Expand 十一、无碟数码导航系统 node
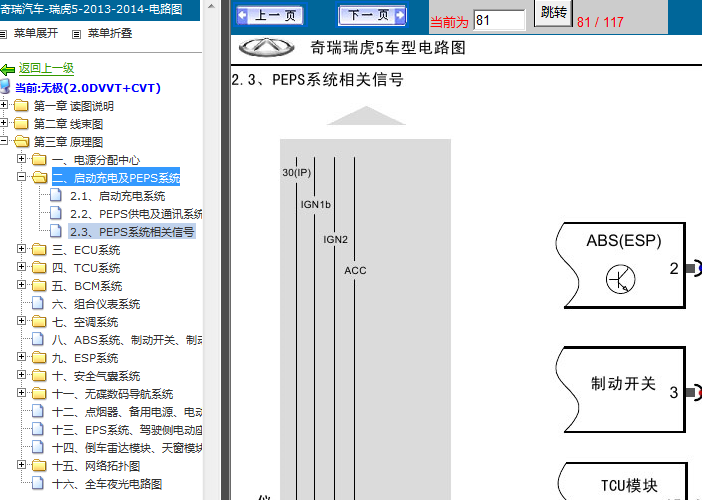The width and height of the screenshot is (702, 500). pos(21,393)
